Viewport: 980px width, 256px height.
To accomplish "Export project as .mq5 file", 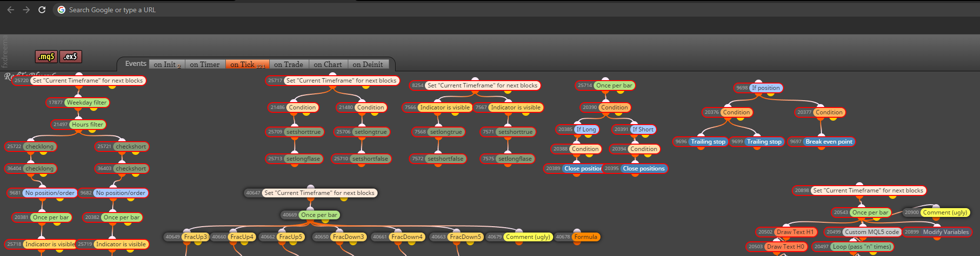I will point(46,57).
